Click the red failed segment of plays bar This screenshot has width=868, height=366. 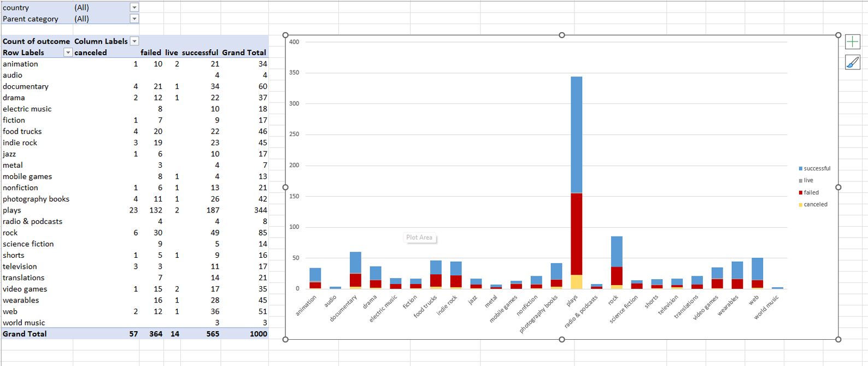(576, 234)
